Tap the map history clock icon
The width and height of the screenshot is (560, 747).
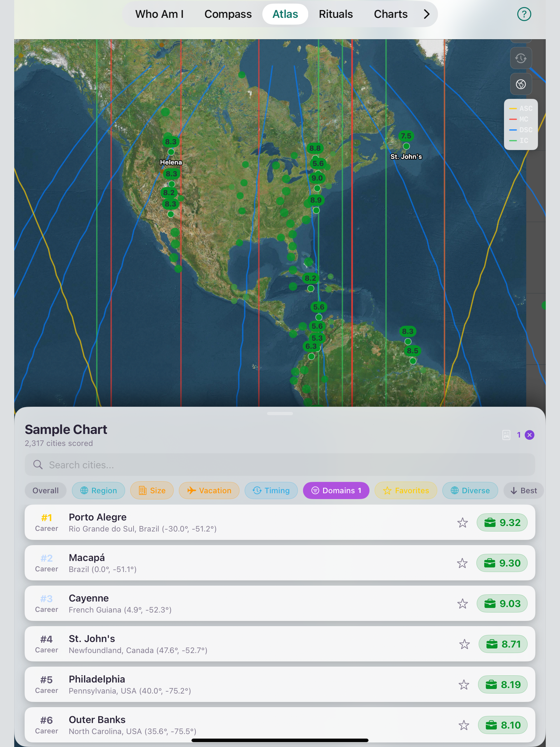point(520,59)
